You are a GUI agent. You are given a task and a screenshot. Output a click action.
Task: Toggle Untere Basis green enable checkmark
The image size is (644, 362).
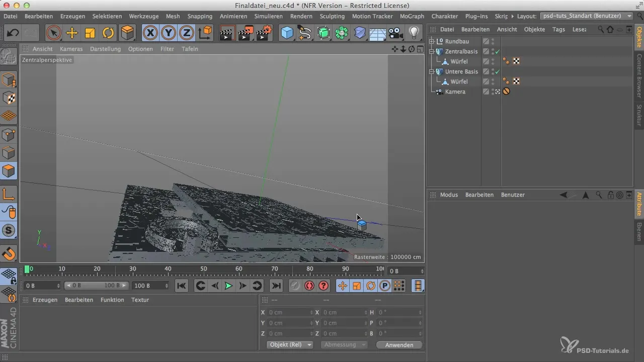497,71
